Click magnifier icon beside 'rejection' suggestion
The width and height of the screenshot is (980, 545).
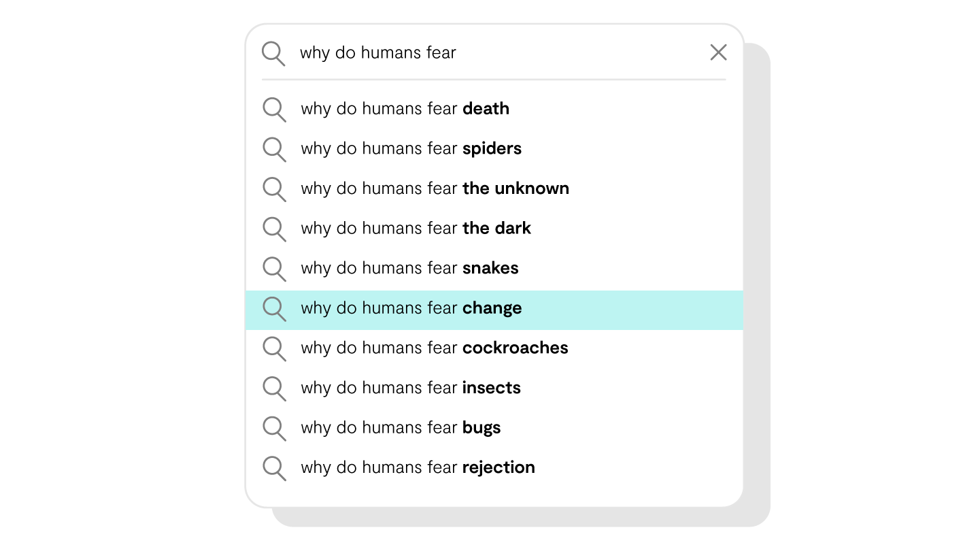tap(274, 467)
